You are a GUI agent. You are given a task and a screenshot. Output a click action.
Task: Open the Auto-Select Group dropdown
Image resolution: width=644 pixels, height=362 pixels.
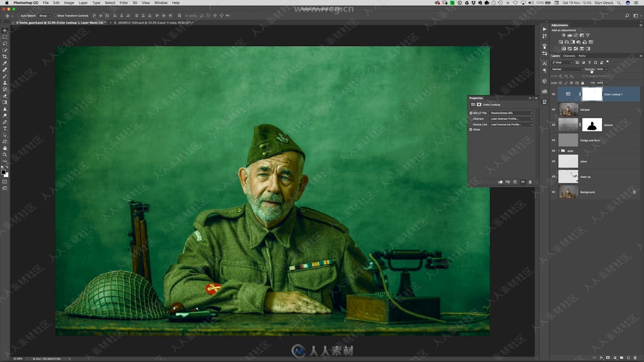pyautogui.click(x=45, y=16)
